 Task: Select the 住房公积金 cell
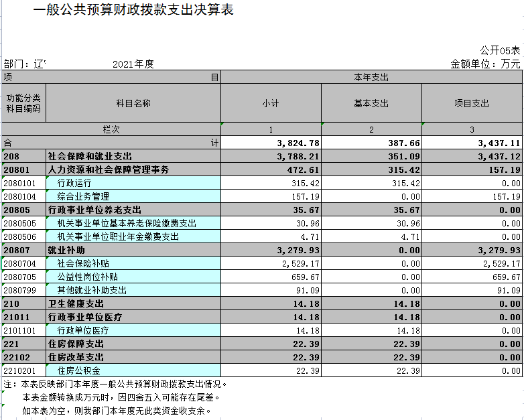click(133, 370)
